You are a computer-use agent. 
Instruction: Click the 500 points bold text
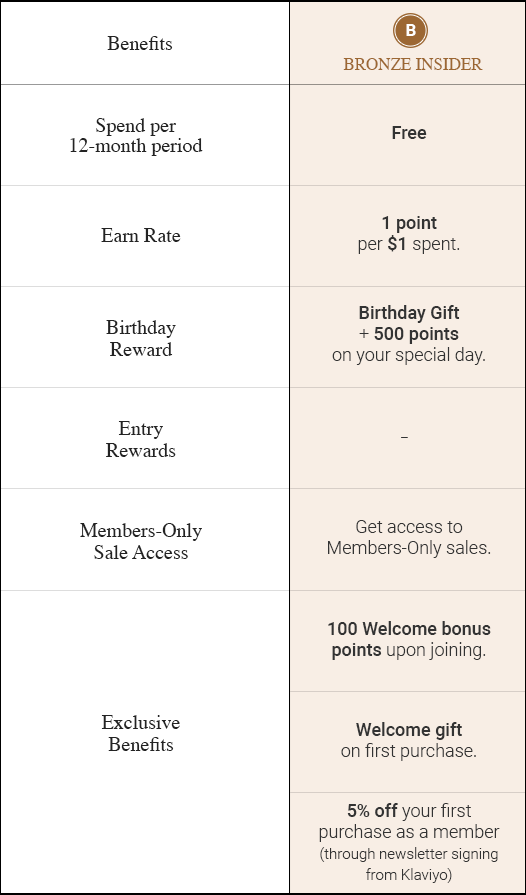tap(416, 334)
